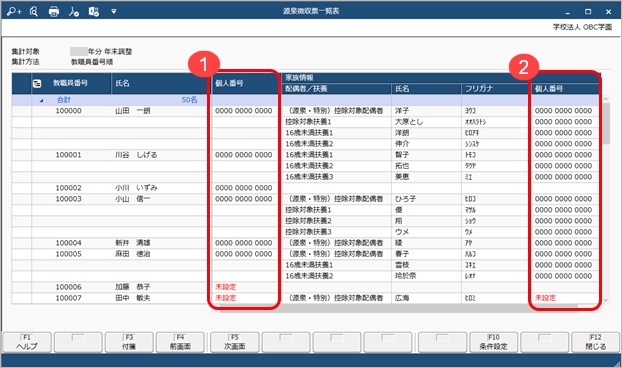Select employee number 100004
Viewport: 622px width, 368px height.
click(x=68, y=243)
